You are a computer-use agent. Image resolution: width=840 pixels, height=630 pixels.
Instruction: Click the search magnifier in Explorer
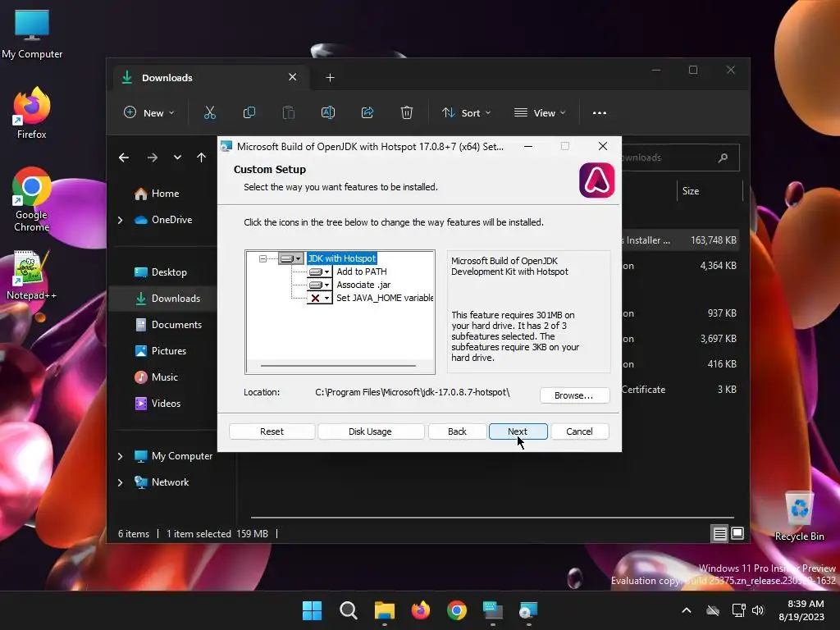(x=723, y=157)
